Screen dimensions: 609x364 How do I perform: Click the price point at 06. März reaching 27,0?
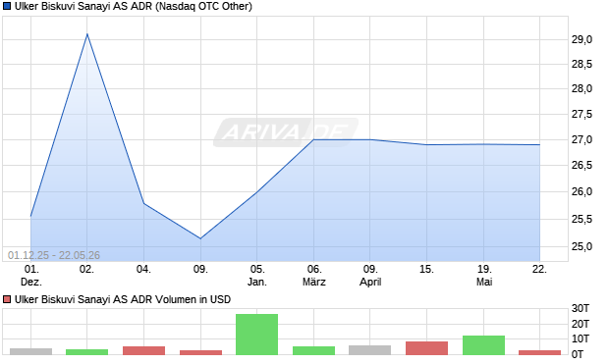[313, 139]
